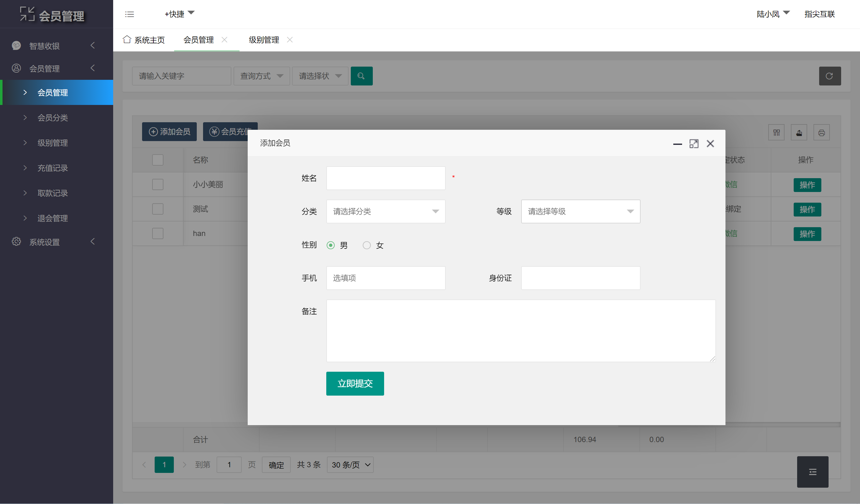This screenshot has width=860, height=504.
Task: Focus the 身份证 input field
Action: click(x=581, y=278)
